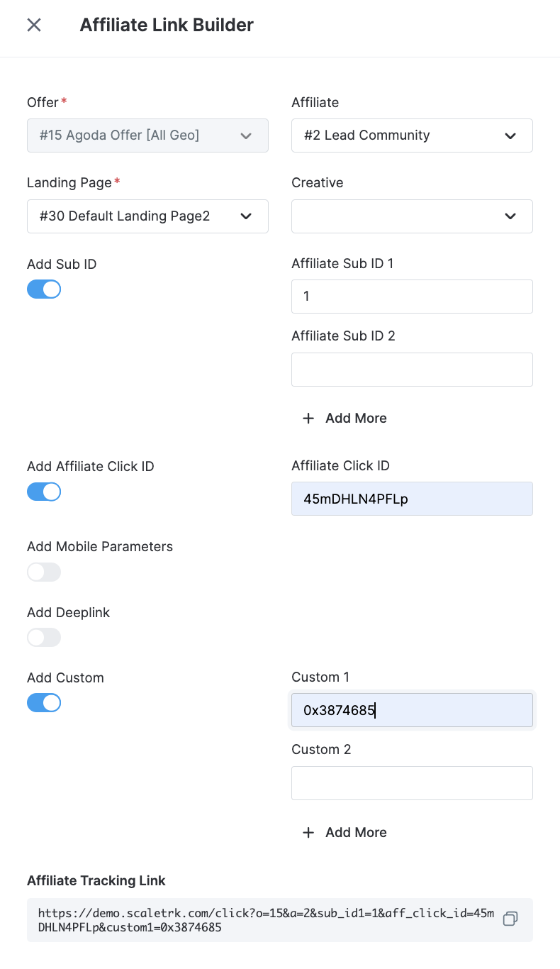The height and width of the screenshot is (969, 560).
Task: Enable Add Mobile Parameters switch
Action: click(x=44, y=572)
